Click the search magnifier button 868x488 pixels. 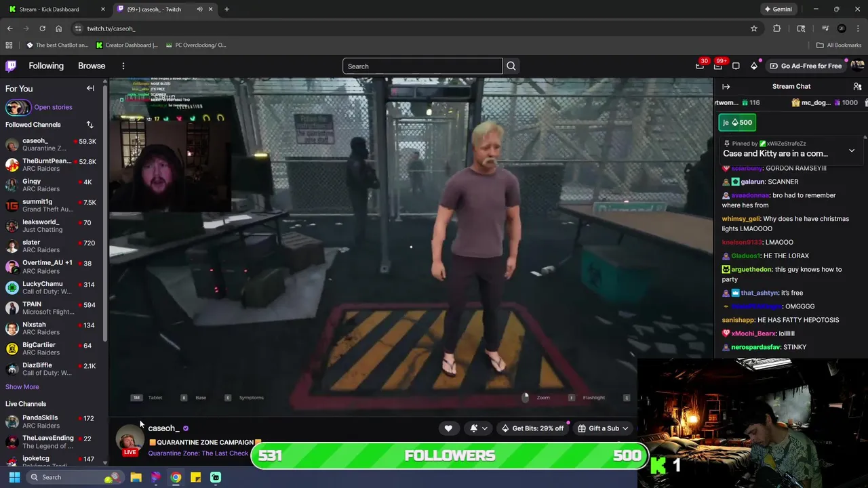click(x=511, y=66)
